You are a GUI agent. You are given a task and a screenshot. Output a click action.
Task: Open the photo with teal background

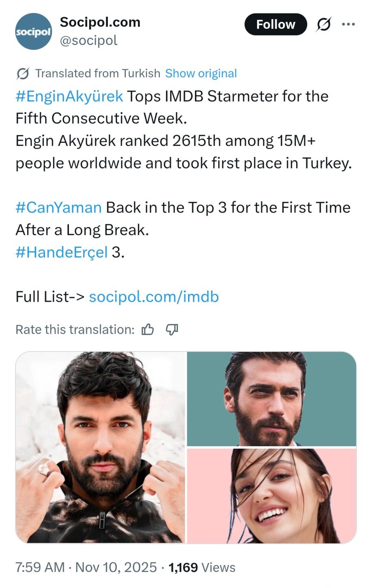(272, 399)
